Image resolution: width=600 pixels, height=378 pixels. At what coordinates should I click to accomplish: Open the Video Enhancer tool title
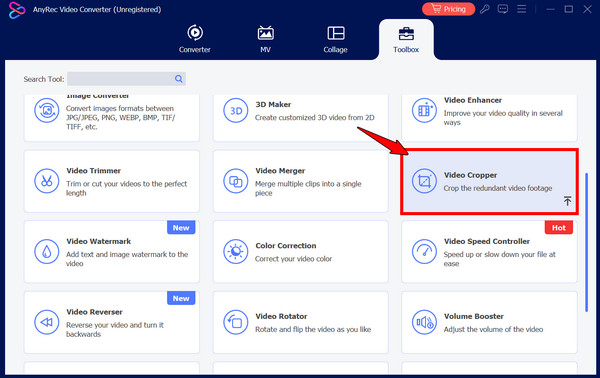coord(473,100)
